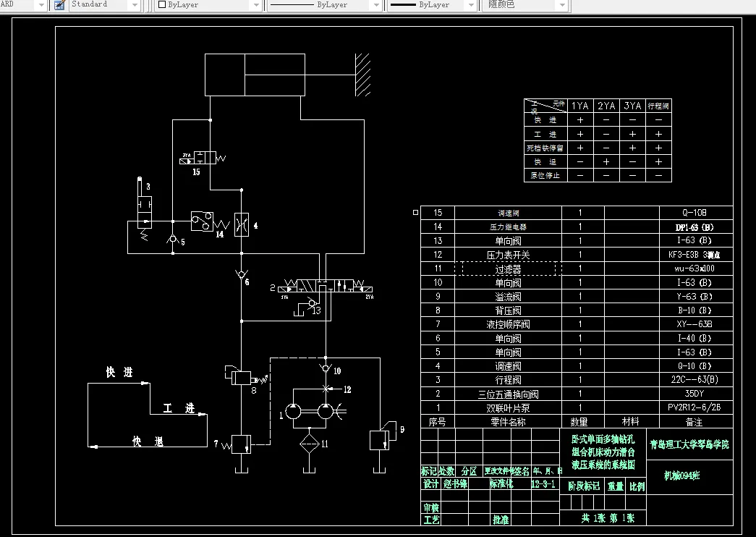Click the 材料 column header
This screenshot has height=537, width=756.
click(631, 422)
